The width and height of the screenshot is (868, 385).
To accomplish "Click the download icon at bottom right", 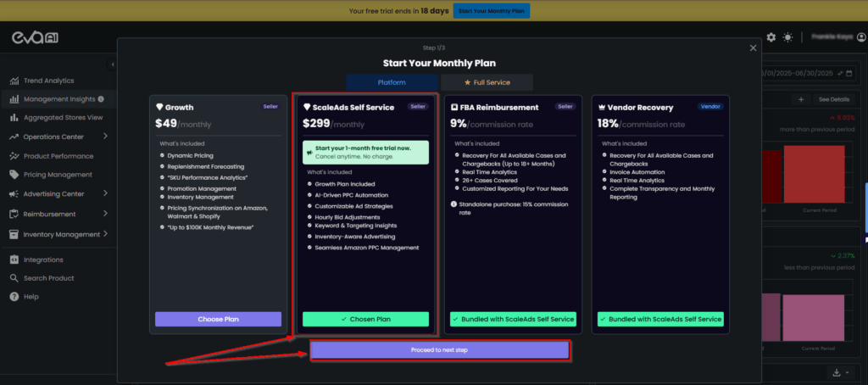I will coord(835,372).
